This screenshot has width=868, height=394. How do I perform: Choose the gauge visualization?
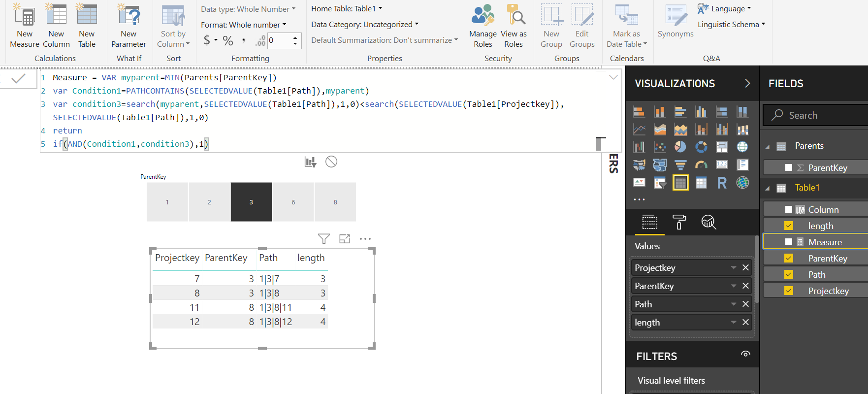[701, 164]
